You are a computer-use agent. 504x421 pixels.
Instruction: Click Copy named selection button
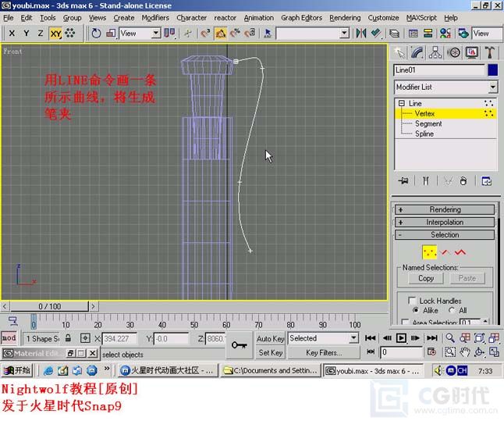426,278
